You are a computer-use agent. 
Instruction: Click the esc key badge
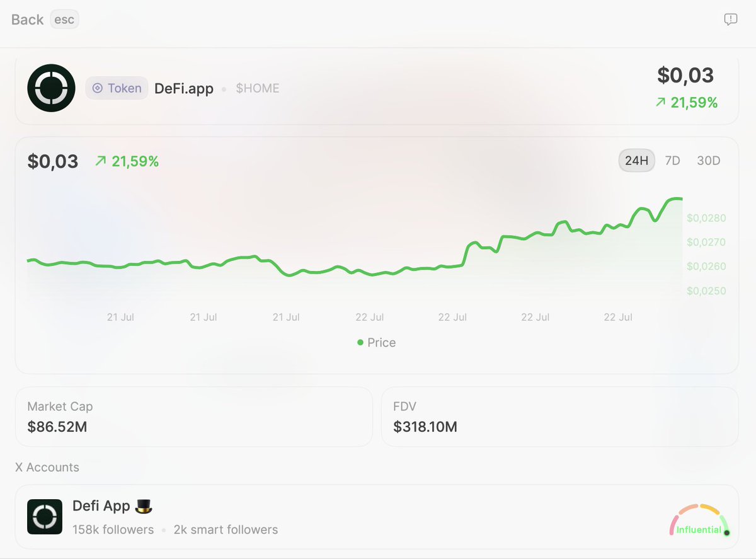tap(64, 20)
